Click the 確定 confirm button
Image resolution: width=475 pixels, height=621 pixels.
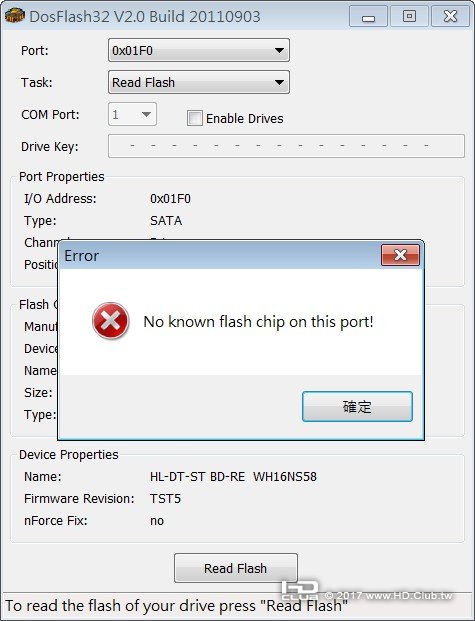[357, 407]
